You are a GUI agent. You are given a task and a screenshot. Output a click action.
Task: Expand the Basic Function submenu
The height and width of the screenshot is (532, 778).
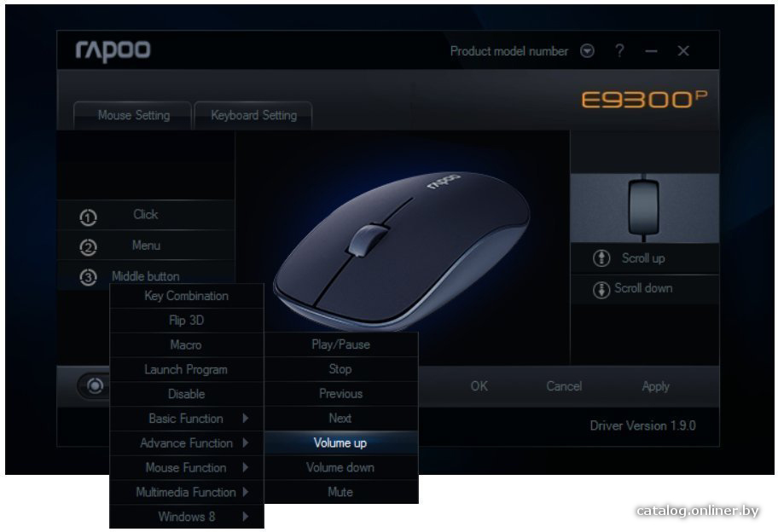187,419
